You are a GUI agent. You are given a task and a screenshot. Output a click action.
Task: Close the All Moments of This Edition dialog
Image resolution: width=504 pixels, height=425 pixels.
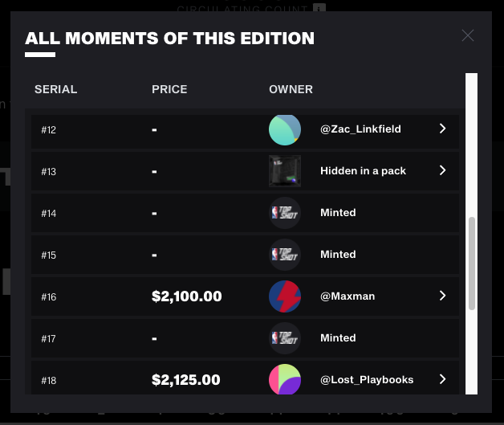[x=468, y=35]
